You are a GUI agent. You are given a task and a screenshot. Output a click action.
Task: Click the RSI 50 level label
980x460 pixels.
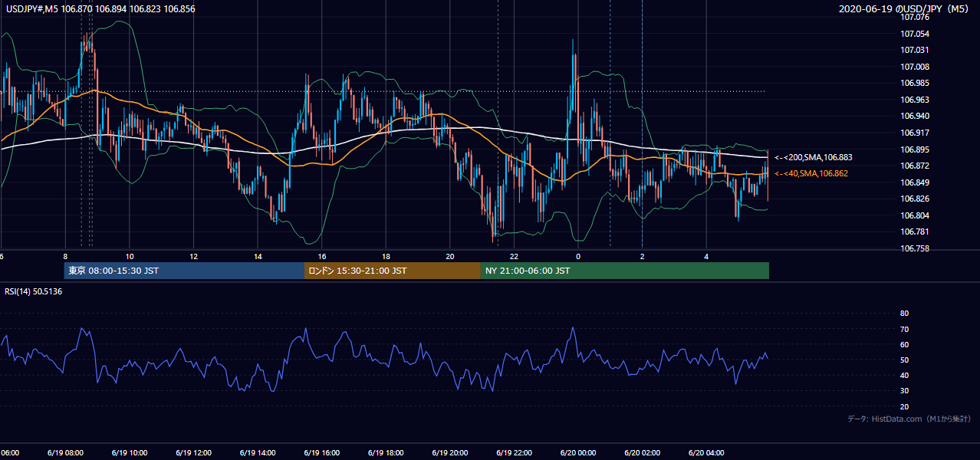pos(904,360)
